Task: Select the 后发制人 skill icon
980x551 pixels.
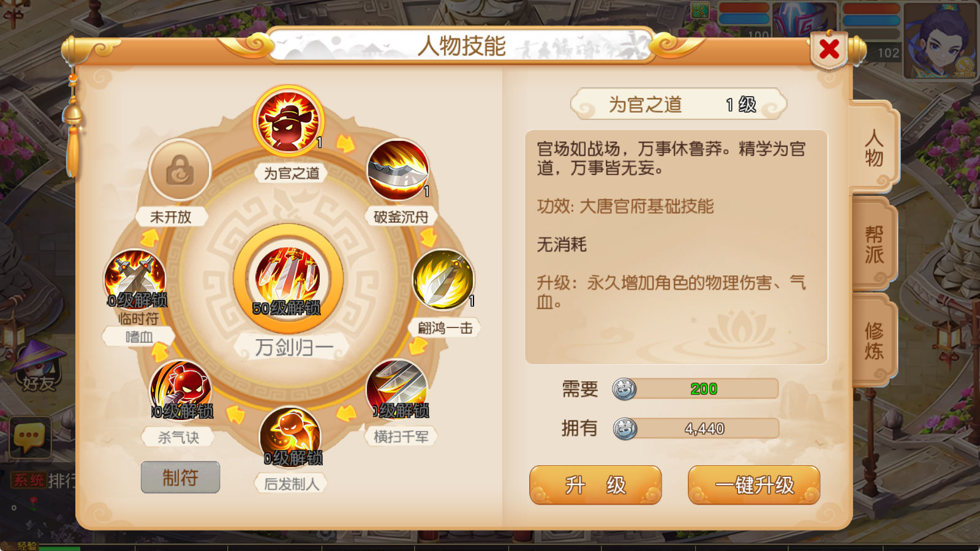Action: point(291,437)
